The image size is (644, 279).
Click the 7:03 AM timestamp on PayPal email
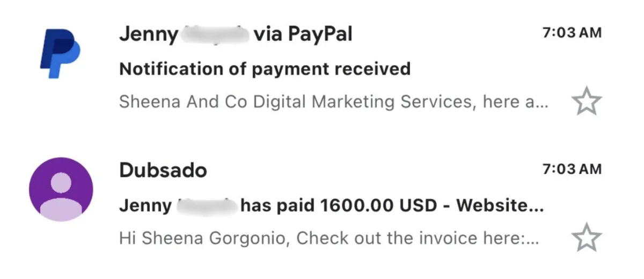click(572, 33)
